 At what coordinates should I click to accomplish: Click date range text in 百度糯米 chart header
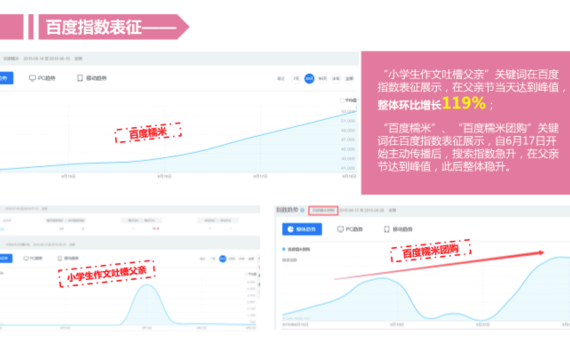(x=47, y=58)
